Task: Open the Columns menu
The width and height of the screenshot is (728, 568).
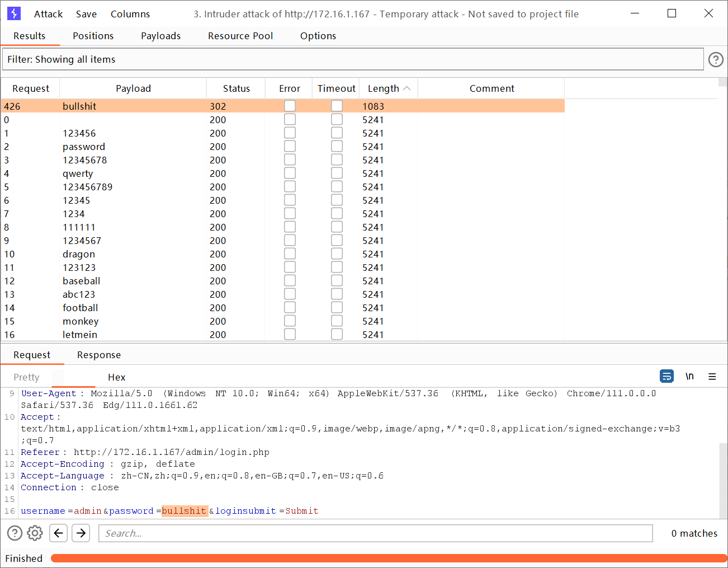Action: (130, 14)
